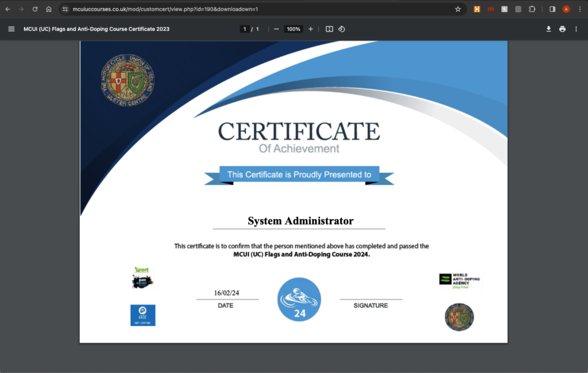Toggle the PDF viewer sidebar menu

[x=11, y=29]
